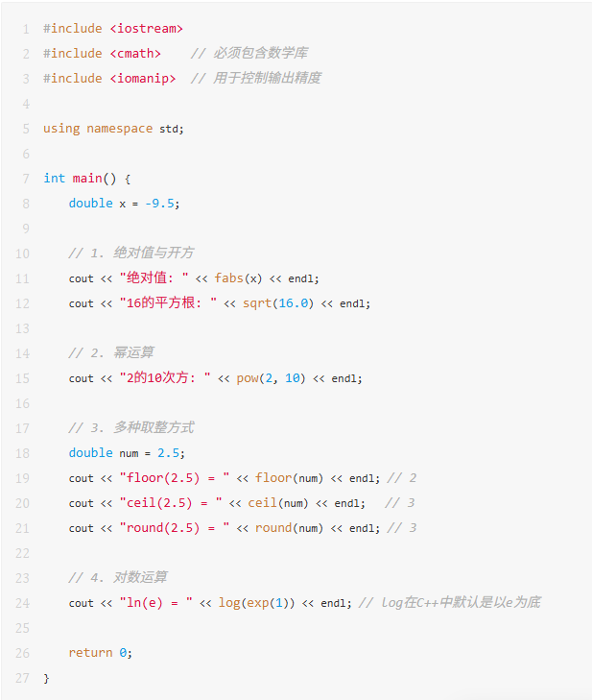The height and width of the screenshot is (700, 592).
Task: Click line number 27 in the gutter
Action: tap(23, 678)
